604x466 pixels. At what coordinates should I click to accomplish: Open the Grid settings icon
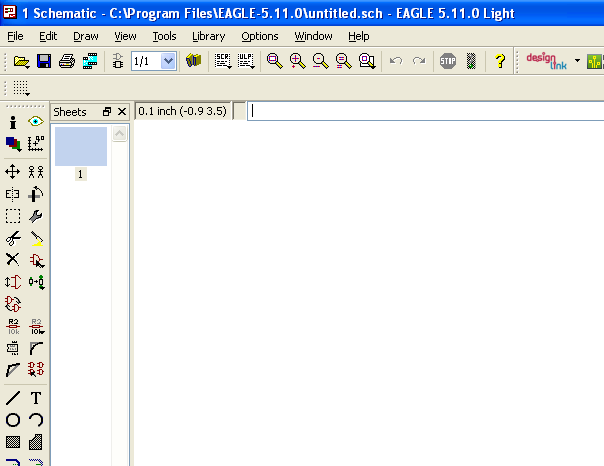click(x=21, y=88)
